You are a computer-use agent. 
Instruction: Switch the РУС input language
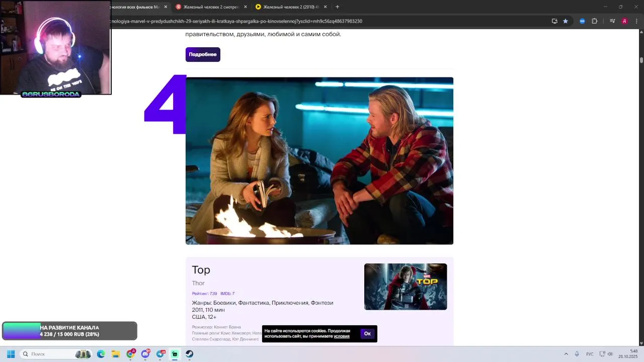(590, 354)
